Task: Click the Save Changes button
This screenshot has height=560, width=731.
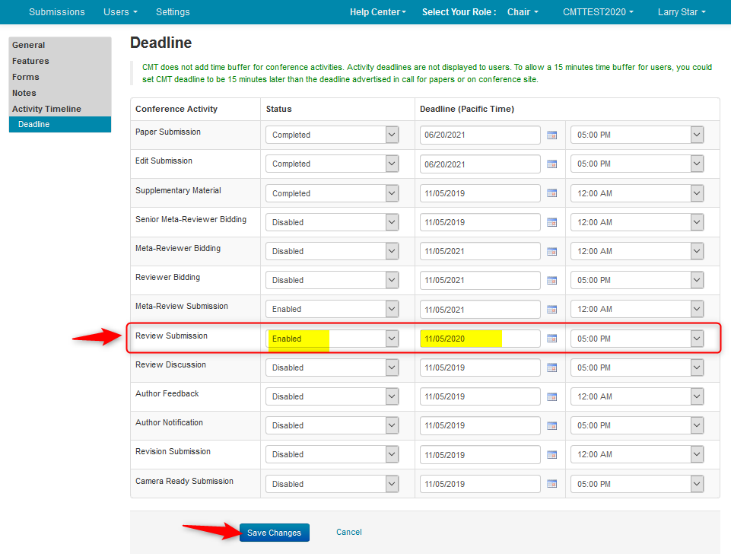Action: [274, 533]
